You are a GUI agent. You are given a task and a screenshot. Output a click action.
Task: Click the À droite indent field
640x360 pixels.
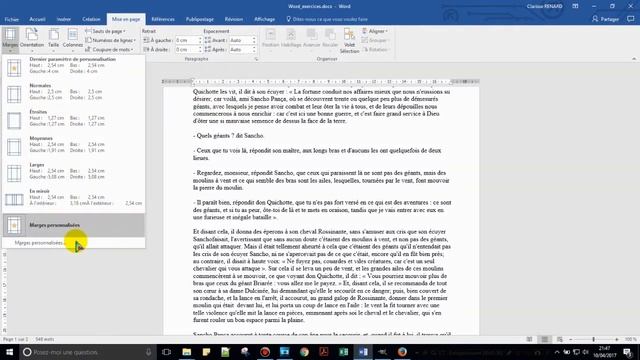point(186,49)
